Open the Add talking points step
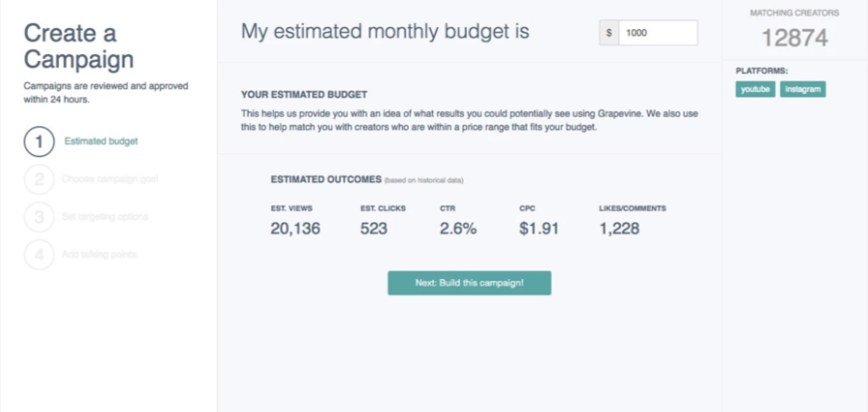 pos(99,255)
